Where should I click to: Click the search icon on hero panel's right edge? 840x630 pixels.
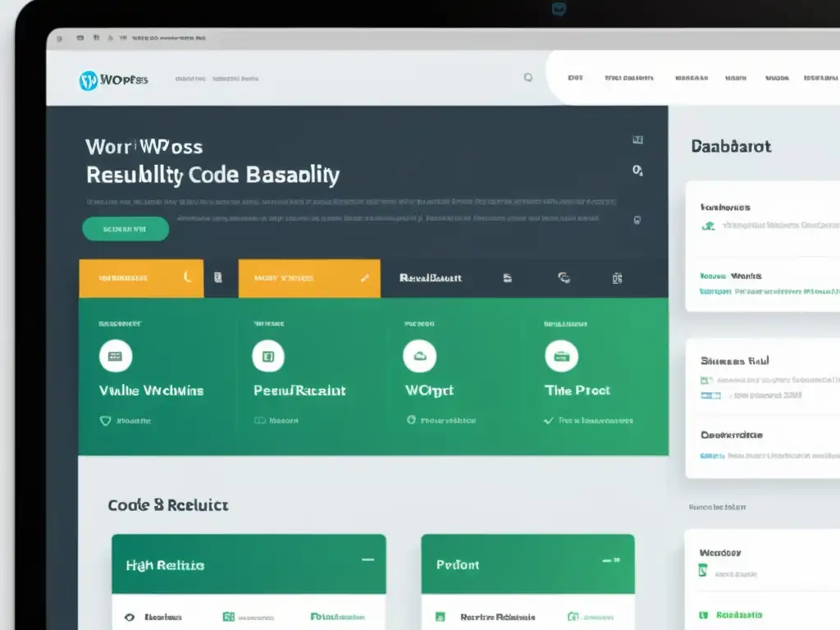637,171
